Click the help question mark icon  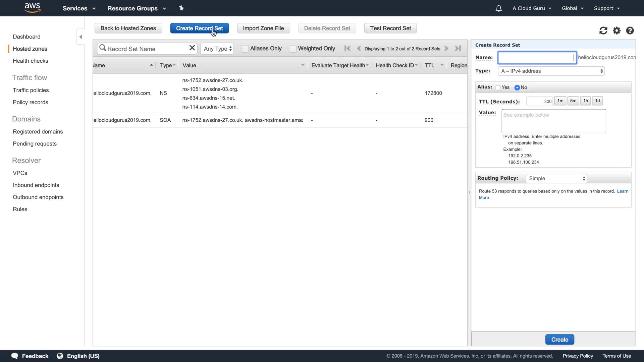pyautogui.click(x=630, y=31)
